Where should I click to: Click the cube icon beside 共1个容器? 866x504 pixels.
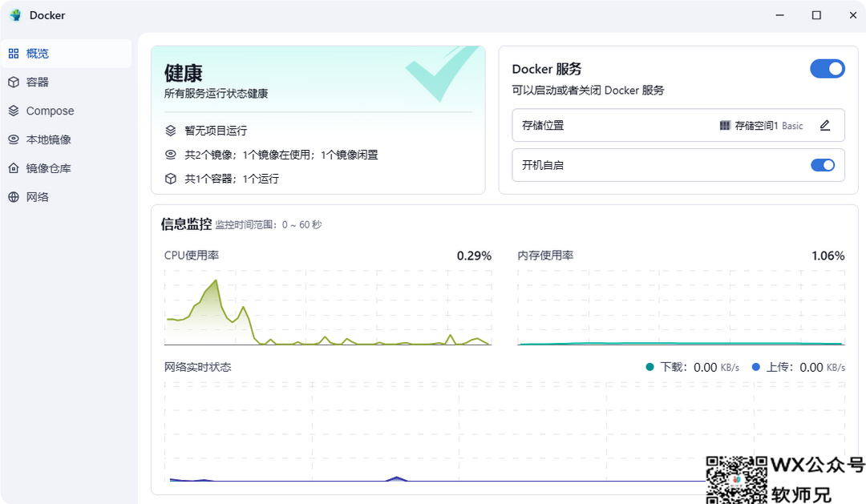(x=171, y=179)
